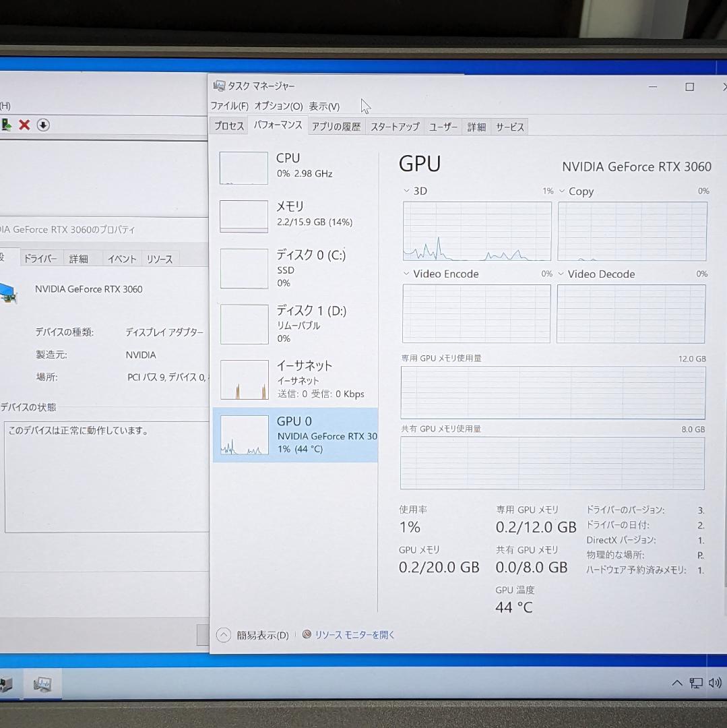The width and height of the screenshot is (727, 728).
Task: Click the down-arrow device toolbar icon
Action: [x=43, y=125]
